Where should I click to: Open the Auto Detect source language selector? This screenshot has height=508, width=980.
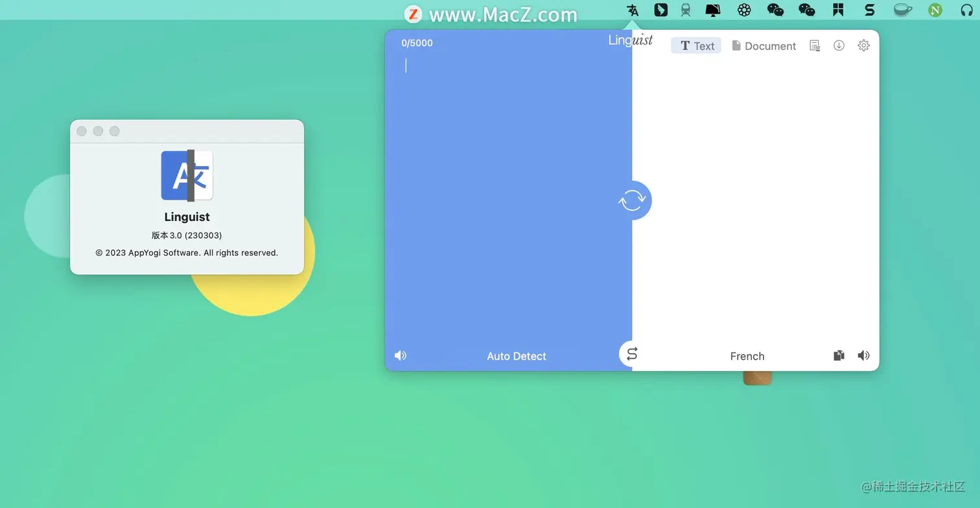(517, 356)
